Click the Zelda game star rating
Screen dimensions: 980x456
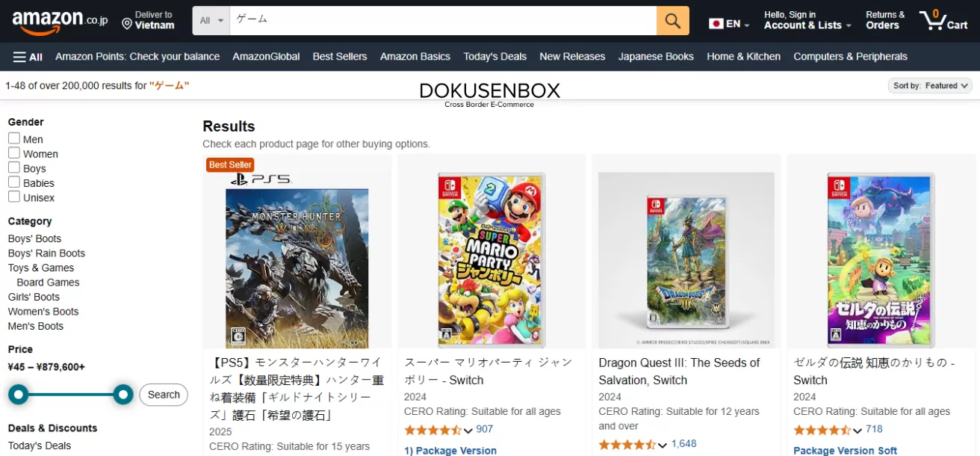[x=822, y=430]
